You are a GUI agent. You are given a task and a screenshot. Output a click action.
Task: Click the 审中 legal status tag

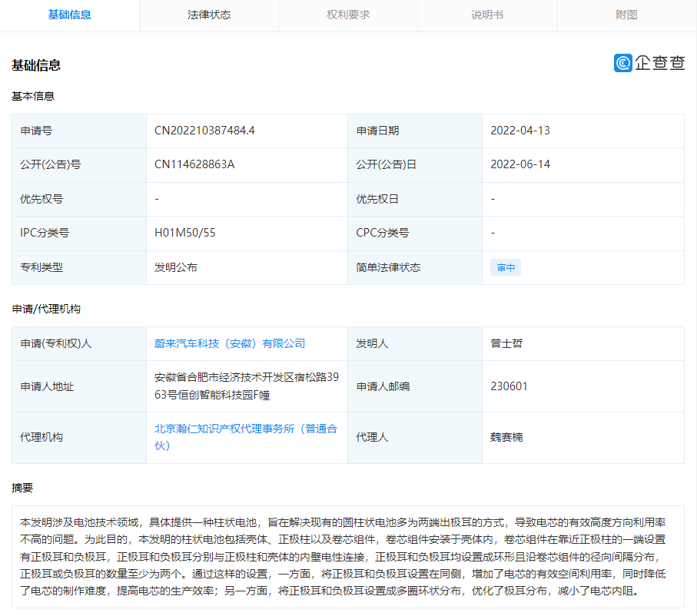tap(506, 267)
